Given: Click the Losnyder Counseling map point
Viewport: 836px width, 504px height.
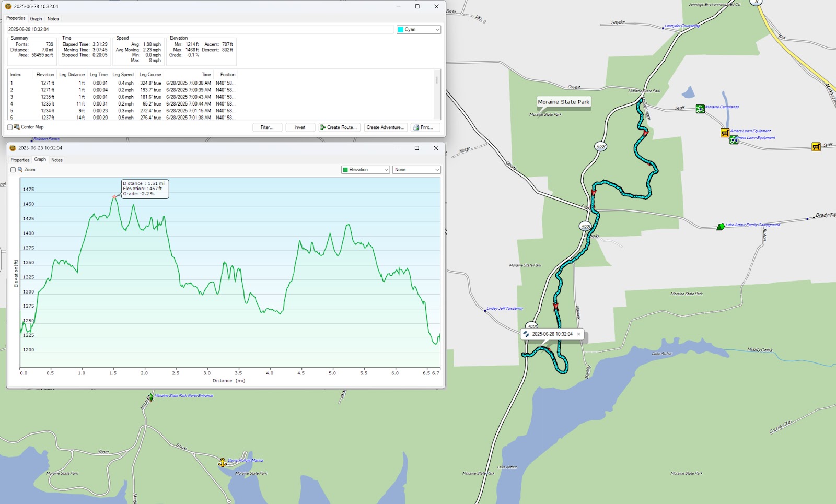Looking at the screenshot, I should (663, 28).
